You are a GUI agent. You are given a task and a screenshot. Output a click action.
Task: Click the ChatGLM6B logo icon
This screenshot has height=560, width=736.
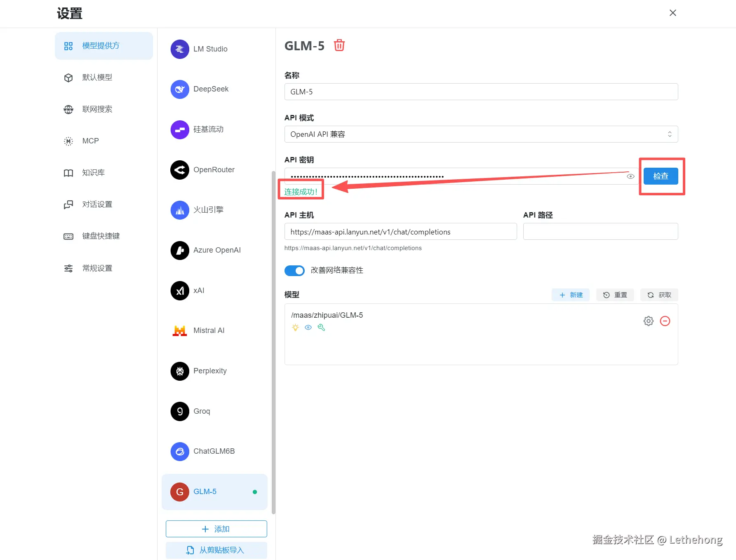click(180, 451)
